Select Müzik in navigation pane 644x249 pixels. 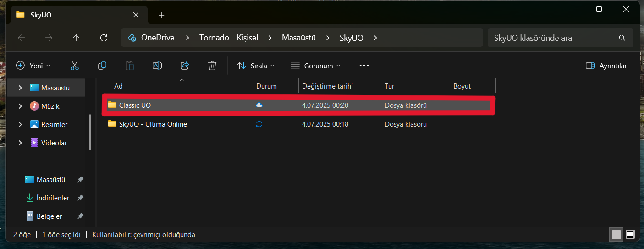(50, 106)
